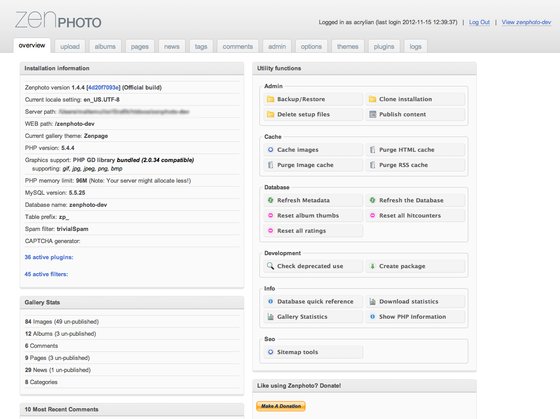Screen dimensions: 560x419
Task: Open the albums tab
Action: pos(105,46)
